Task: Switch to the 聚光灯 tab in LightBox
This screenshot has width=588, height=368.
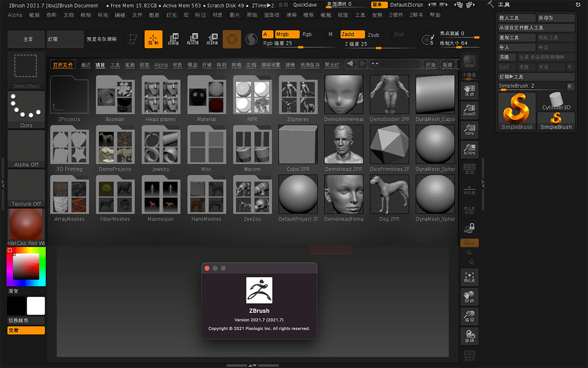Action: (x=332, y=65)
